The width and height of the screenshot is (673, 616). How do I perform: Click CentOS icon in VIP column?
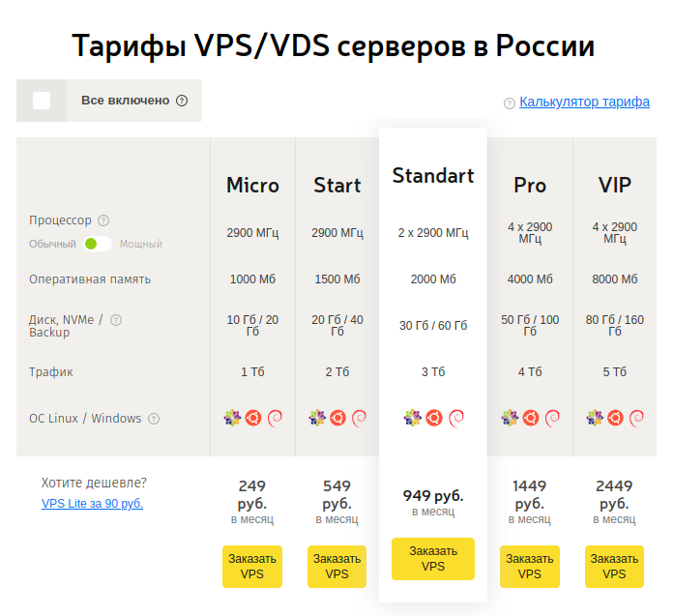595,418
